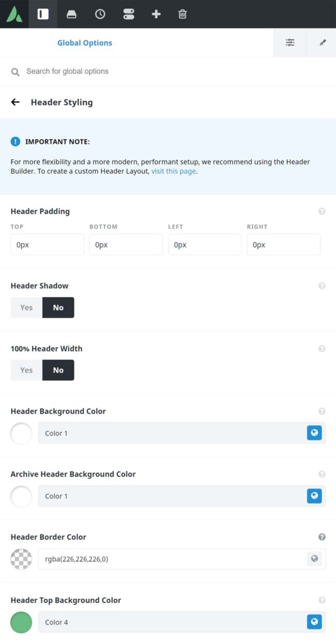Go back from Header Styling via arrow
The image size is (336, 644).
coord(15,102)
